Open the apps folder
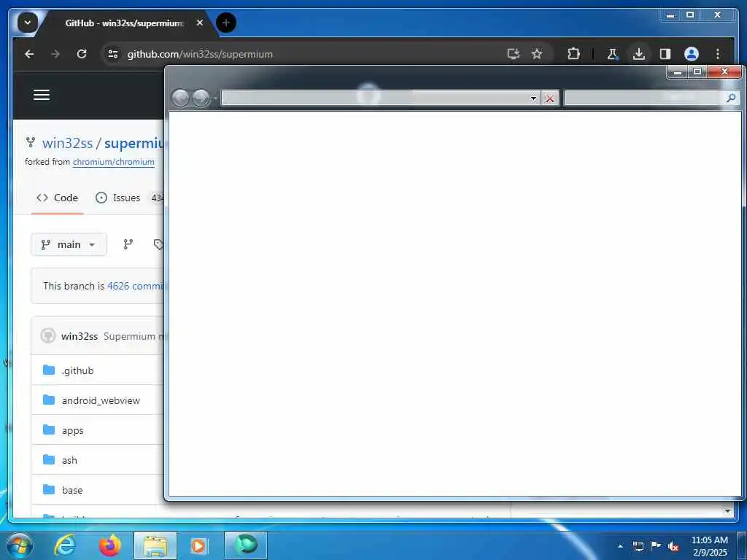Viewport: 747px width, 560px height. 72,430
